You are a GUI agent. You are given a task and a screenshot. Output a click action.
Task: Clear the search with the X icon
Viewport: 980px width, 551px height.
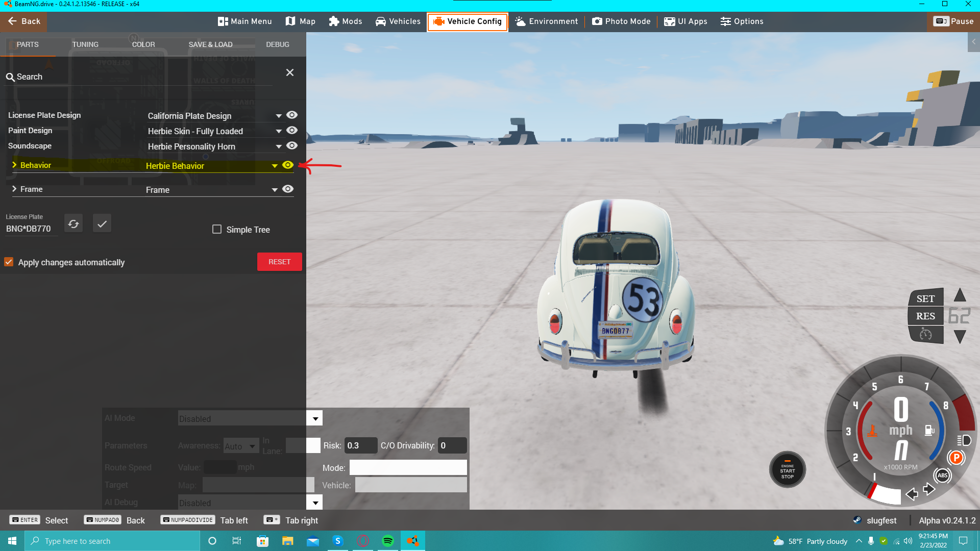(290, 72)
